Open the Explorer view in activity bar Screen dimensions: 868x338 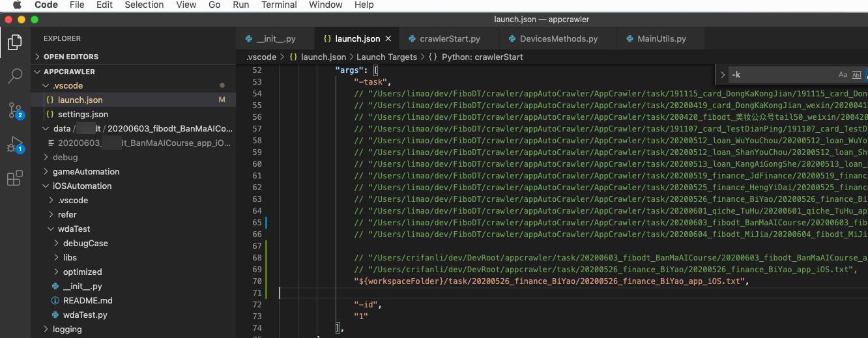[15, 43]
